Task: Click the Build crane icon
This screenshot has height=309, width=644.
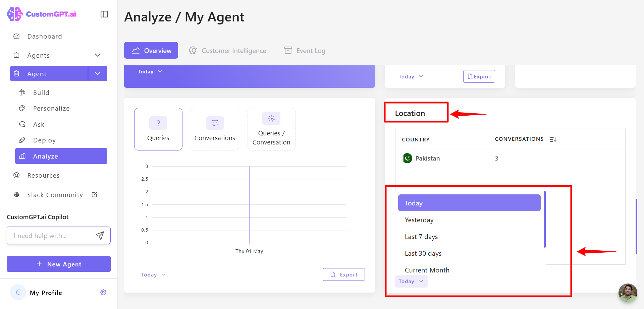Action: click(22, 92)
